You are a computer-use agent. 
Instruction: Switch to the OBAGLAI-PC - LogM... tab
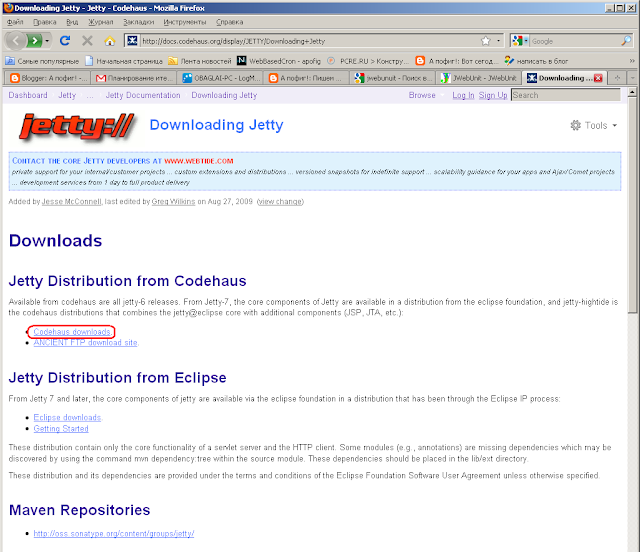click(221, 78)
